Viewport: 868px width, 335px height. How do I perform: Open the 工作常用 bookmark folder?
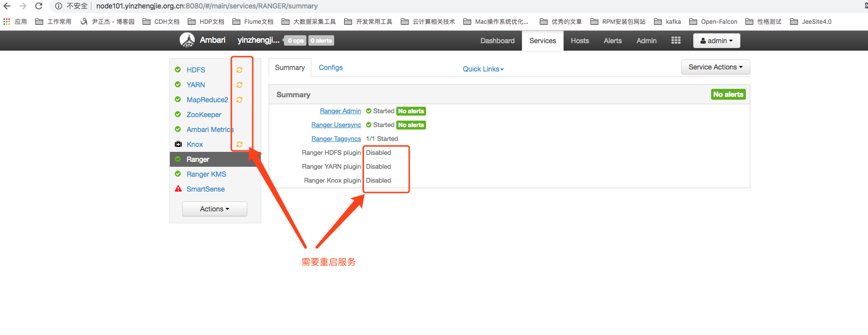coord(53,21)
